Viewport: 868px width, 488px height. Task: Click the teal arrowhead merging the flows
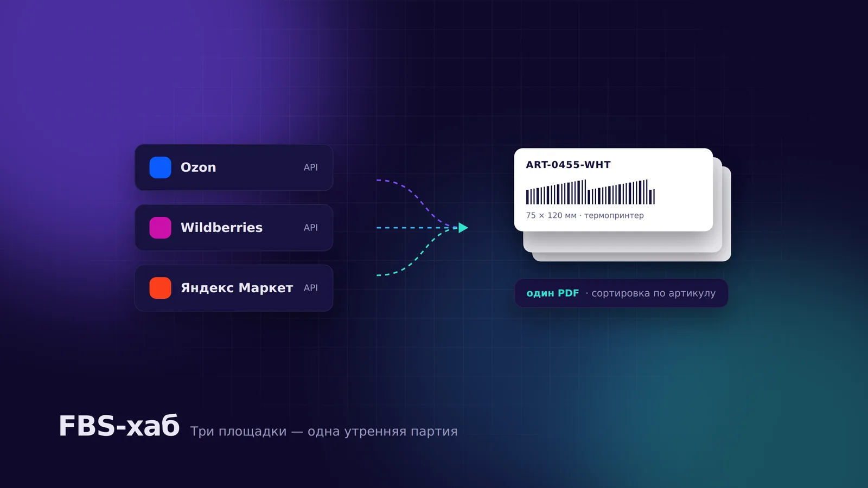(x=463, y=228)
